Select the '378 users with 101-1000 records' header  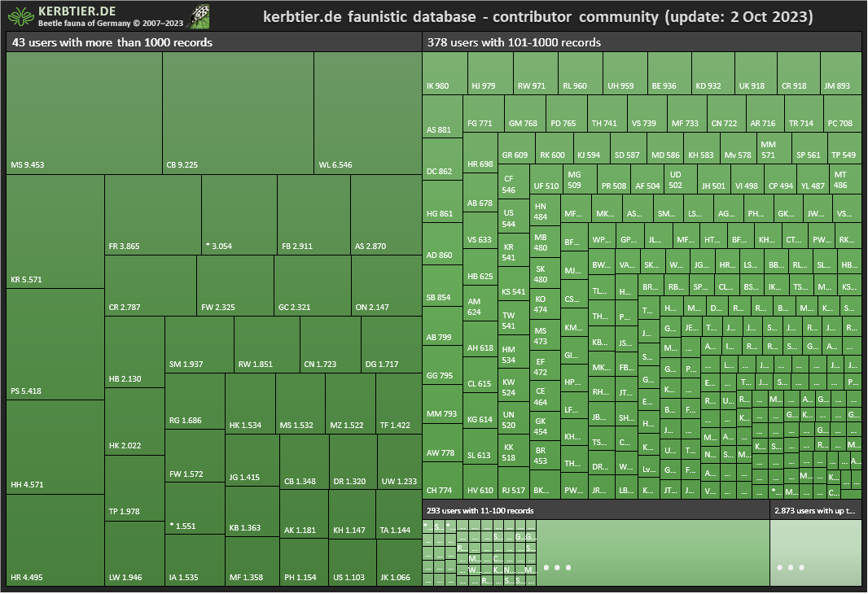point(642,42)
